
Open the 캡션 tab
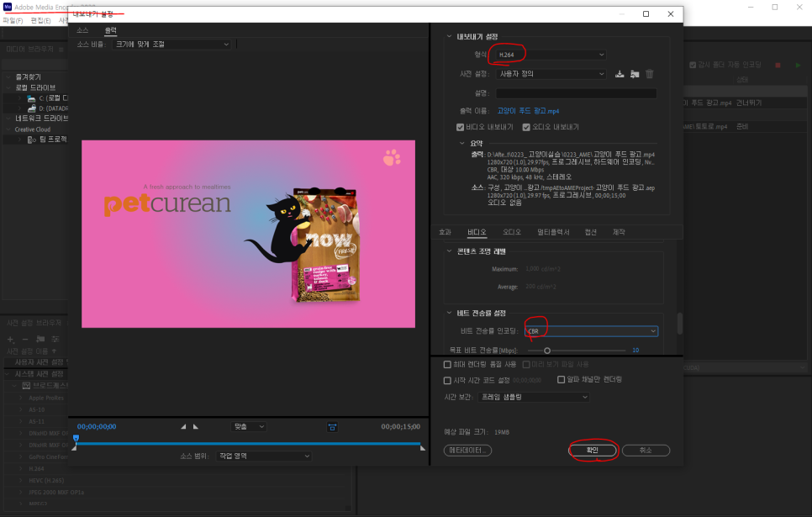point(591,232)
